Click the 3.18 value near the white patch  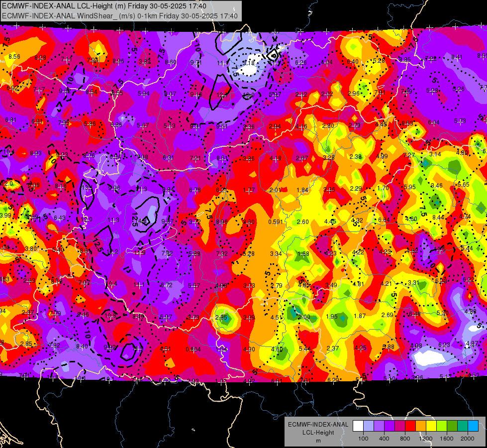click(x=248, y=63)
